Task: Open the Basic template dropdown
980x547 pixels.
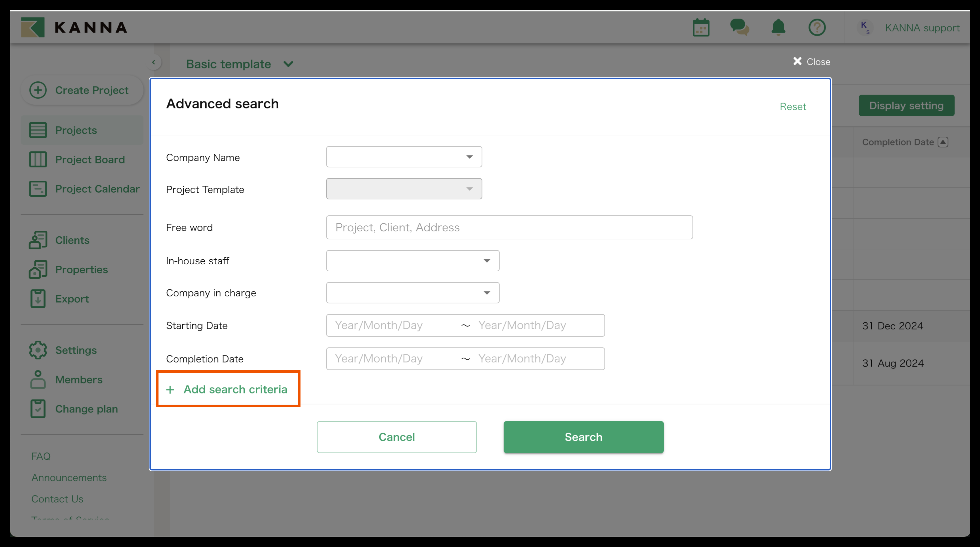Action: coord(288,64)
